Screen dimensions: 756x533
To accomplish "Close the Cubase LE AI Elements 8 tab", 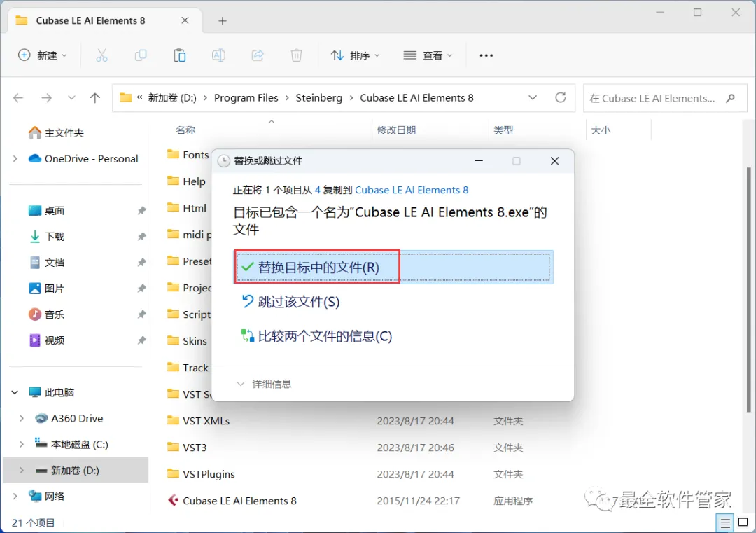I will [185, 20].
